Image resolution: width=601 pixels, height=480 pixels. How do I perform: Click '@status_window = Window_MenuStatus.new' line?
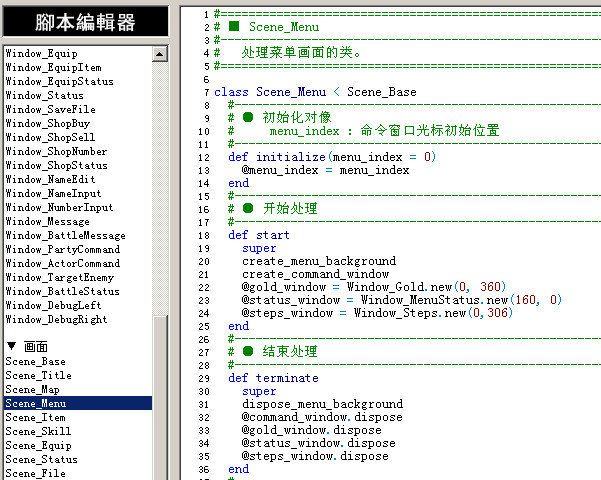coord(402,300)
